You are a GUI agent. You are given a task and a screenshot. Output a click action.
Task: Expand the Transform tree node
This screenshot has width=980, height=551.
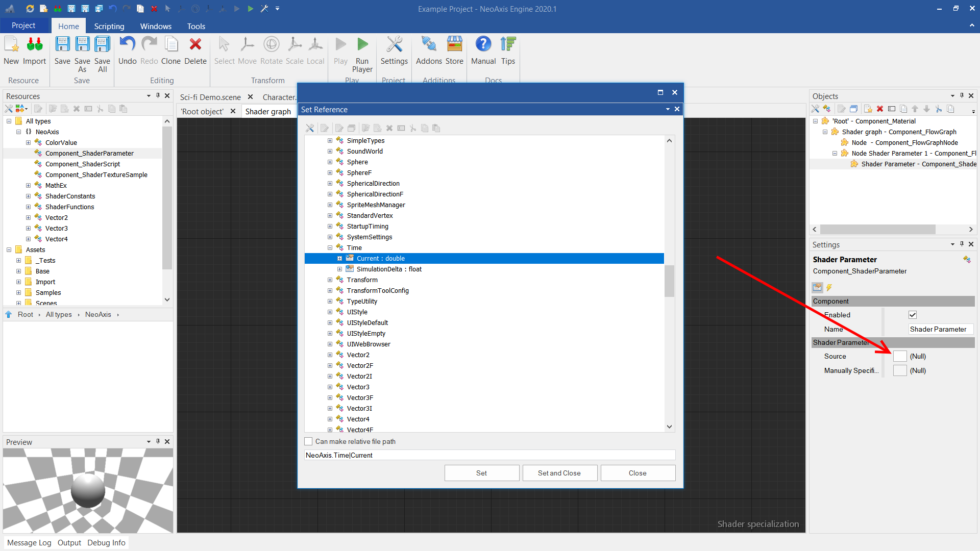pos(330,280)
